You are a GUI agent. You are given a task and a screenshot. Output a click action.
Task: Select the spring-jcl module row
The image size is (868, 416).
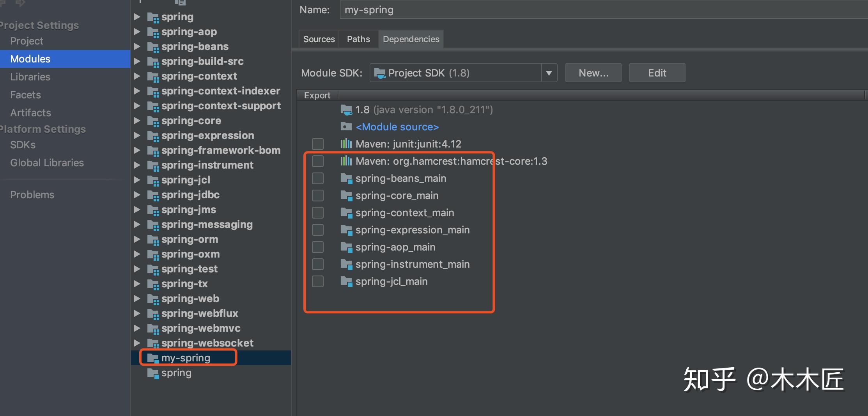pyautogui.click(x=211, y=180)
